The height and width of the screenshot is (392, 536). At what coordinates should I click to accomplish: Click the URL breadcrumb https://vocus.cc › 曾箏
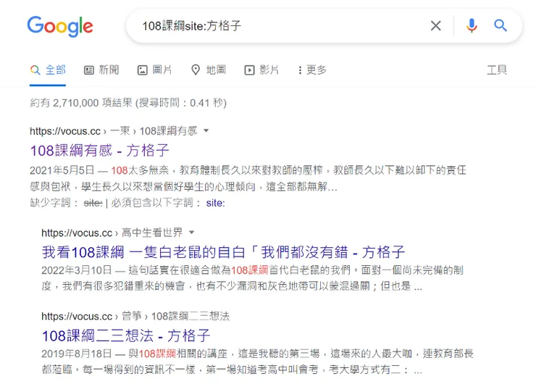click(135, 317)
